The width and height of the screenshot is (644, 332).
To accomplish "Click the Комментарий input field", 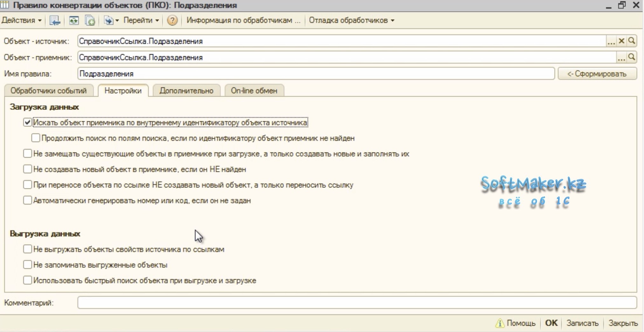I will [x=357, y=303].
